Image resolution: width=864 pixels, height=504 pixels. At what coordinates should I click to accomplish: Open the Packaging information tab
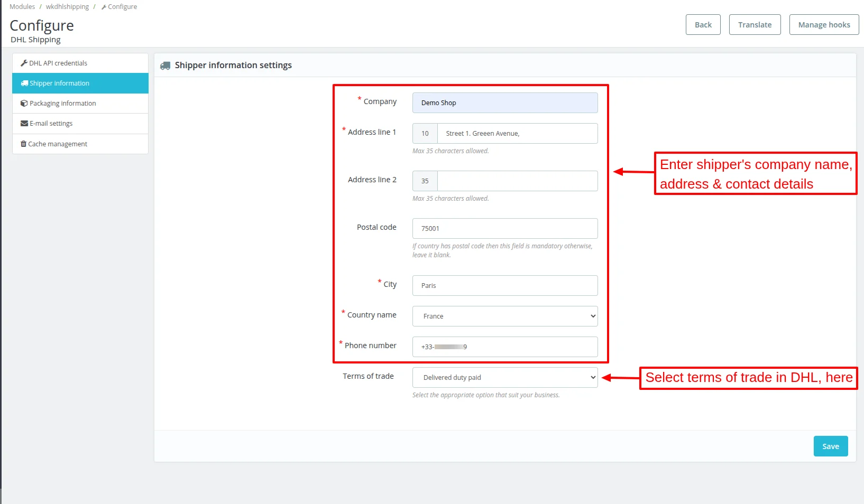coord(80,104)
